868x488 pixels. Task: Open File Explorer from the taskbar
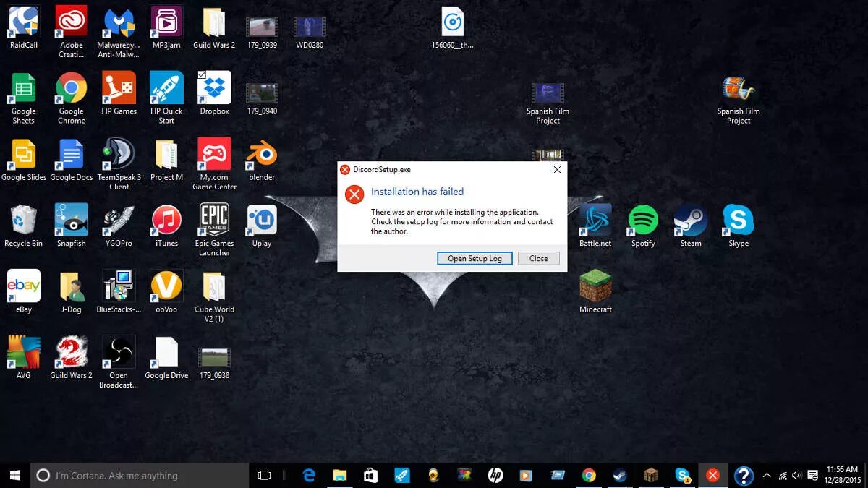tap(340, 475)
